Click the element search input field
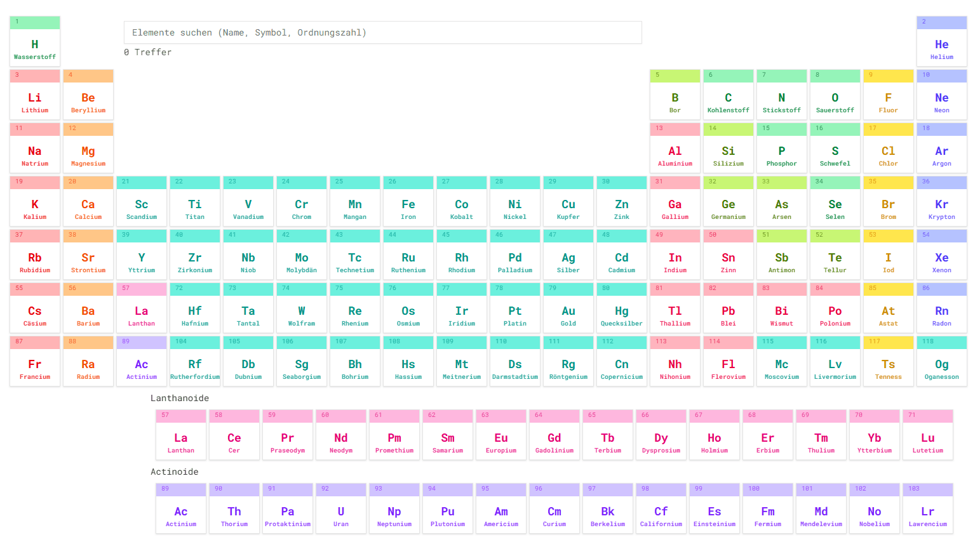Viewport: 980px width, 542px height. point(382,32)
